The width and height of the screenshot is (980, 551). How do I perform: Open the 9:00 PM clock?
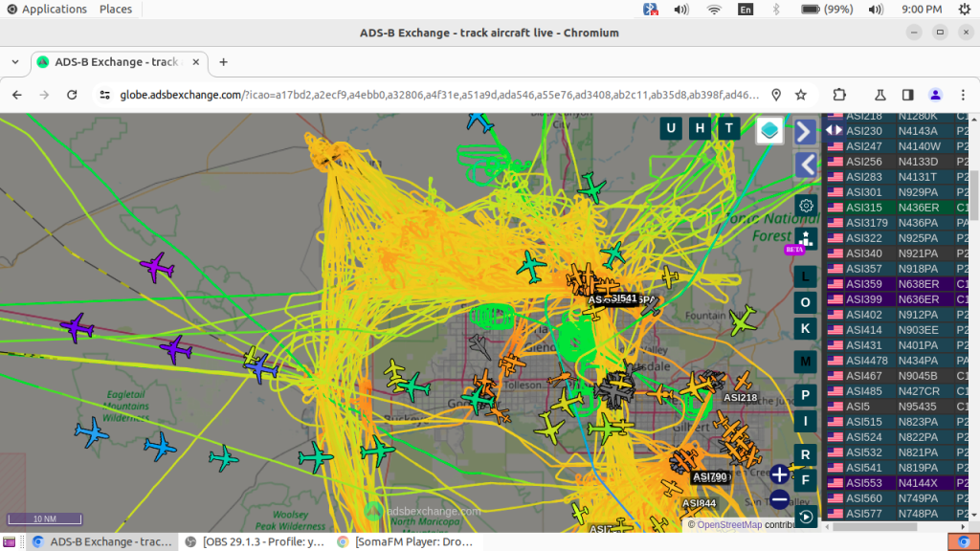(922, 10)
